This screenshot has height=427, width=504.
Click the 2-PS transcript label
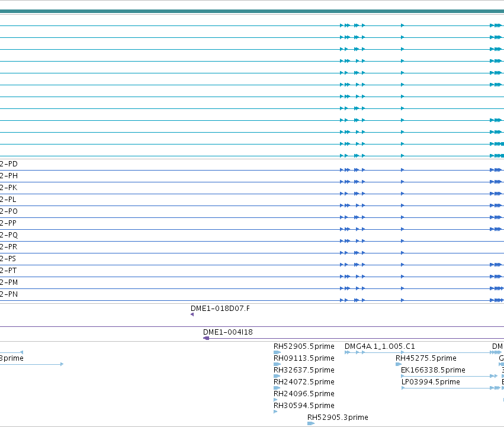8,259
